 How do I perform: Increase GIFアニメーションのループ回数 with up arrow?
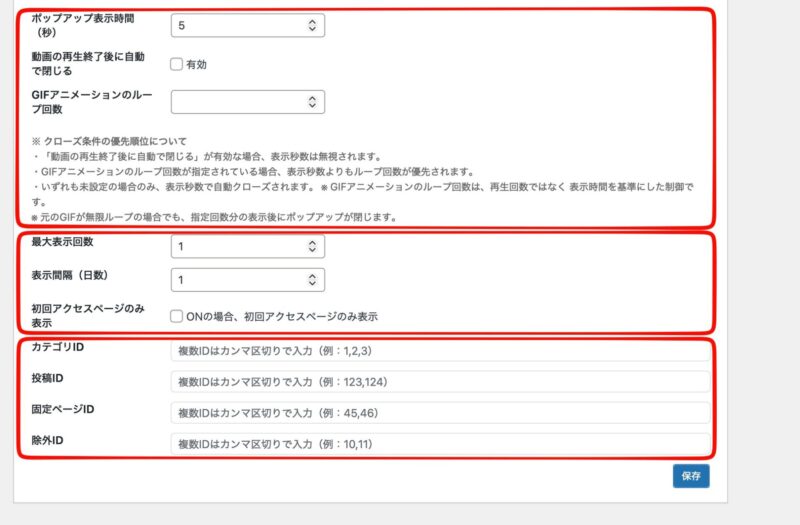click(312, 98)
